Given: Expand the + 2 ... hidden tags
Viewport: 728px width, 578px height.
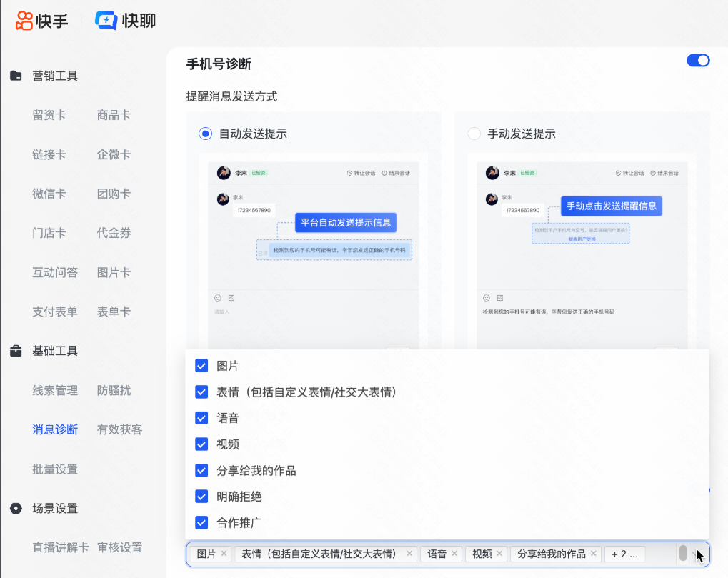Looking at the screenshot, I should pos(624,554).
